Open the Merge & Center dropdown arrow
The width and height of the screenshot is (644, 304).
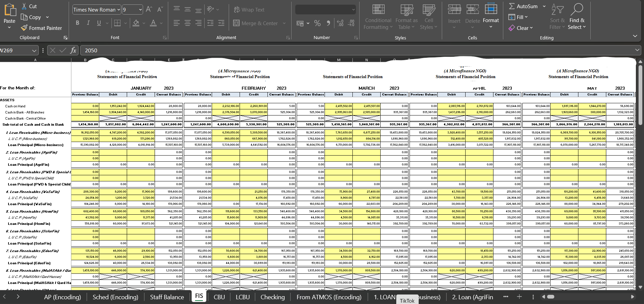click(284, 23)
